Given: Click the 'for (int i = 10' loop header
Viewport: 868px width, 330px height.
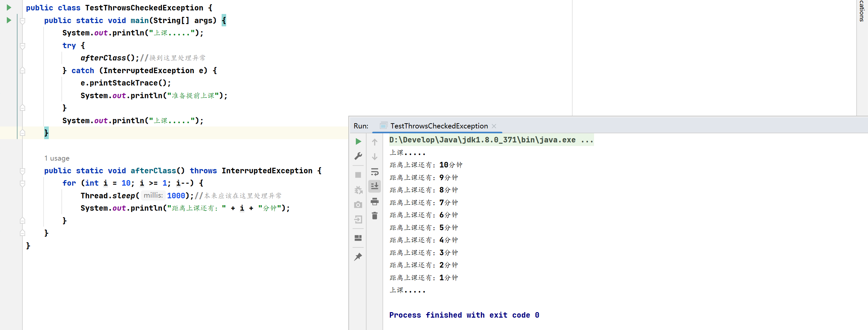Looking at the screenshot, I should (133, 183).
